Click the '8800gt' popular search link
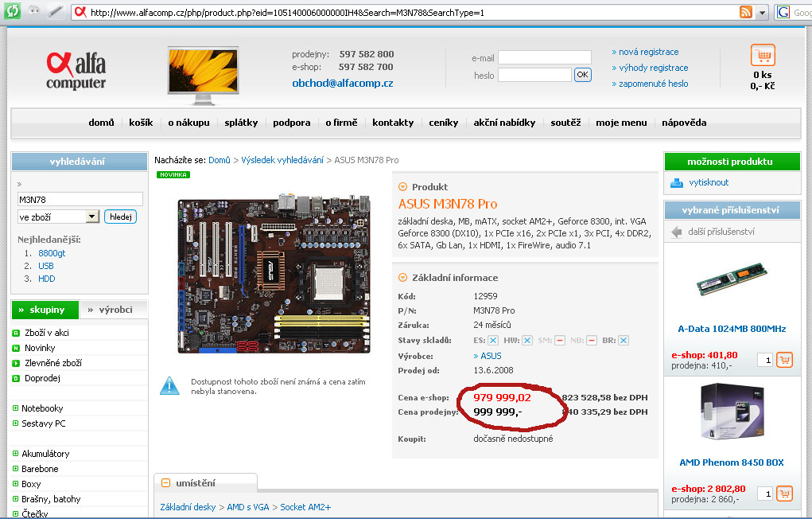Viewport: 812px width, 519px height. click(52, 253)
